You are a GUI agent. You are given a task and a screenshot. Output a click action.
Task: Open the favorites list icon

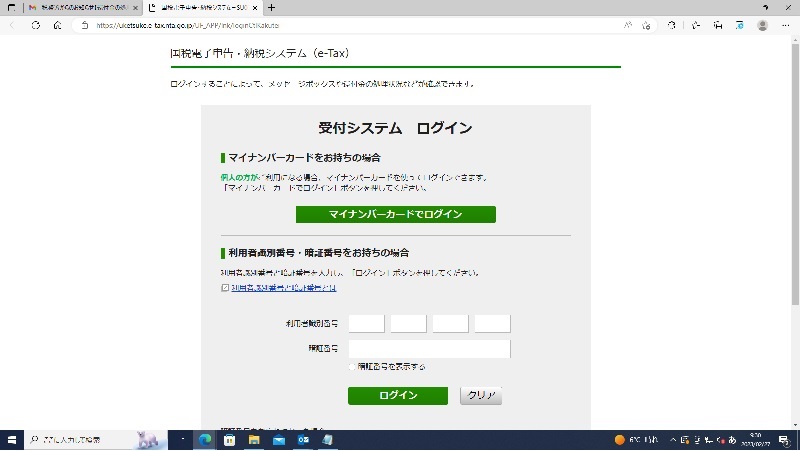[696, 25]
